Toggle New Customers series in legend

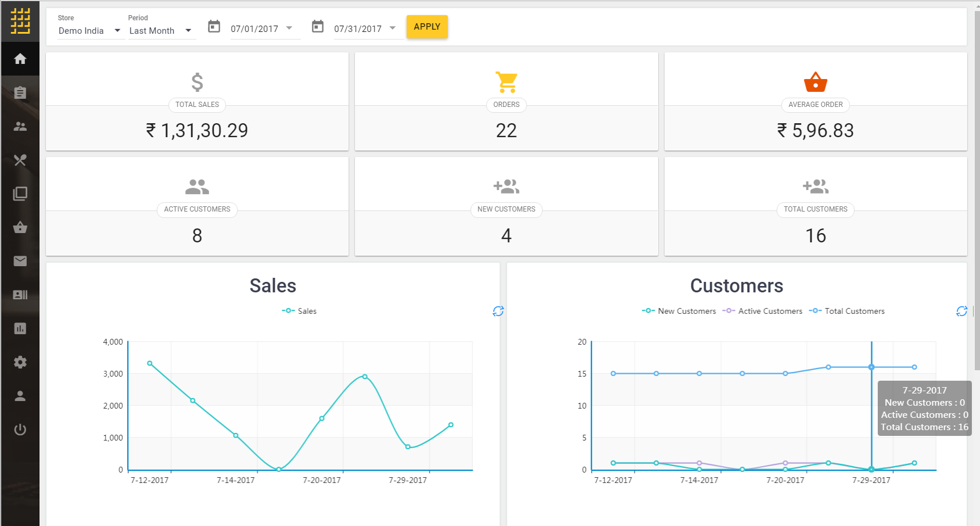(x=679, y=311)
